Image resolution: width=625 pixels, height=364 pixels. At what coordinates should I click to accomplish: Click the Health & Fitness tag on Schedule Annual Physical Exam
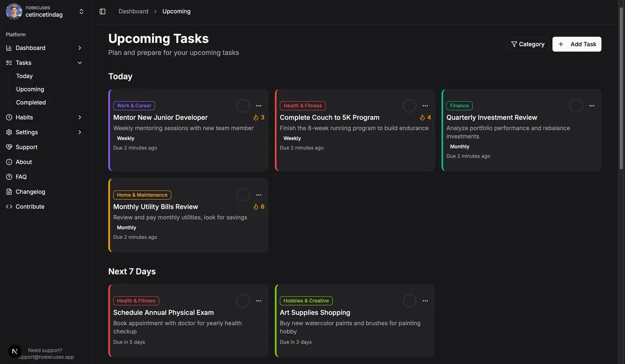[136, 301]
